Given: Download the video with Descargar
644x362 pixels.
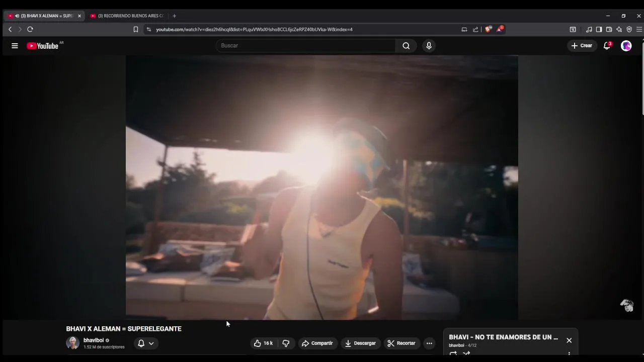Looking at the screenshot, I should 360,343.
